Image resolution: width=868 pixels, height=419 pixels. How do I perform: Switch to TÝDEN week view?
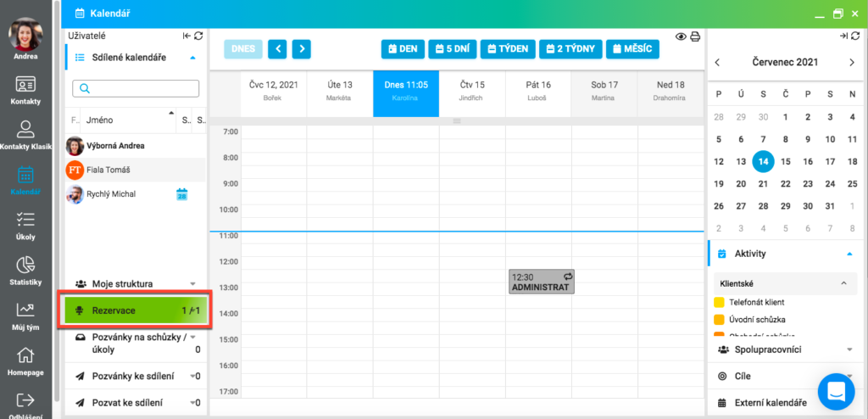[x=508, y=49]
